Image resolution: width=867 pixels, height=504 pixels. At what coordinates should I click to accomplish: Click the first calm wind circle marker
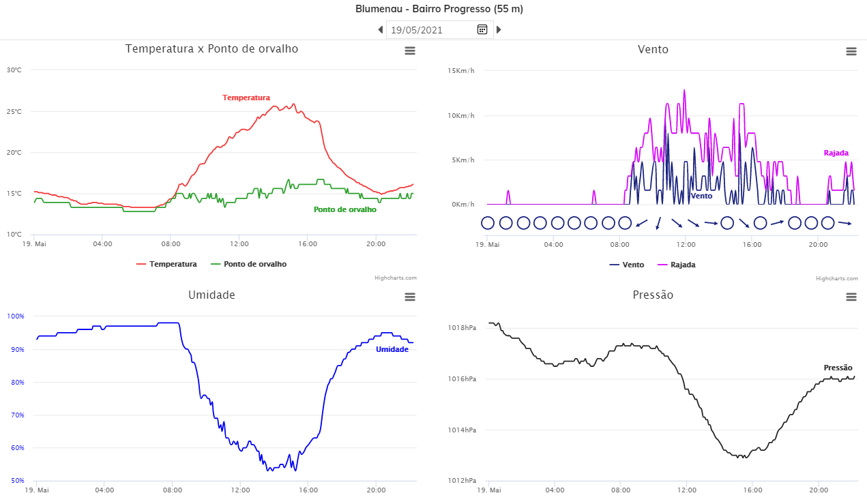[x=488, y=222]
